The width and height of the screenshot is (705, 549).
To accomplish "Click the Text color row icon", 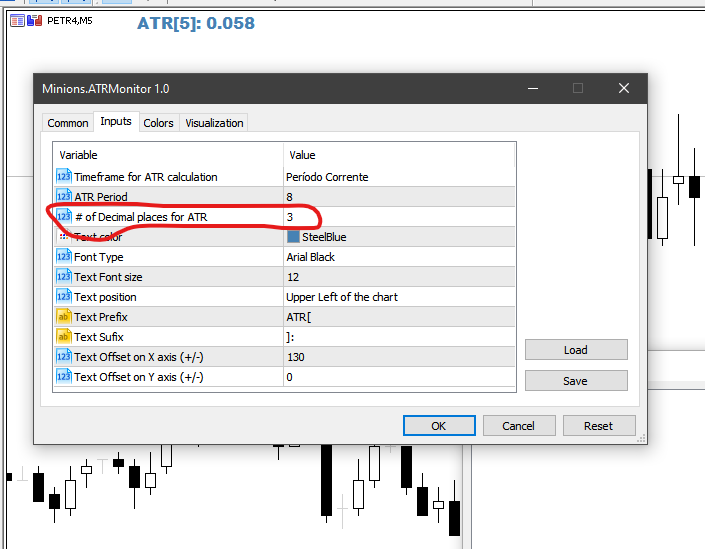I will [x=64, y=237].
